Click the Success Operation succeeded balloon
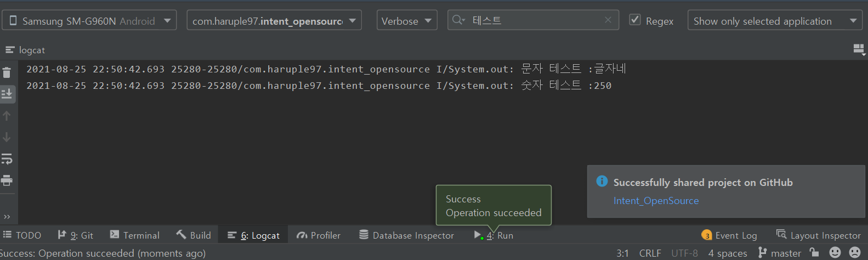This screenshot has height=260, width=868. coord(493,205)
